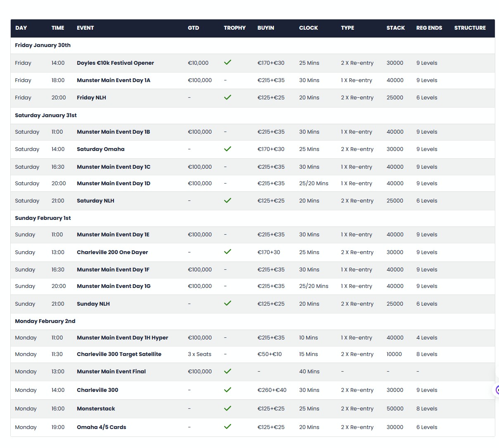Open the purple floating widget at right edge
Image resolution: width=499 pixels, height=448 pixels.
(497, 390)
